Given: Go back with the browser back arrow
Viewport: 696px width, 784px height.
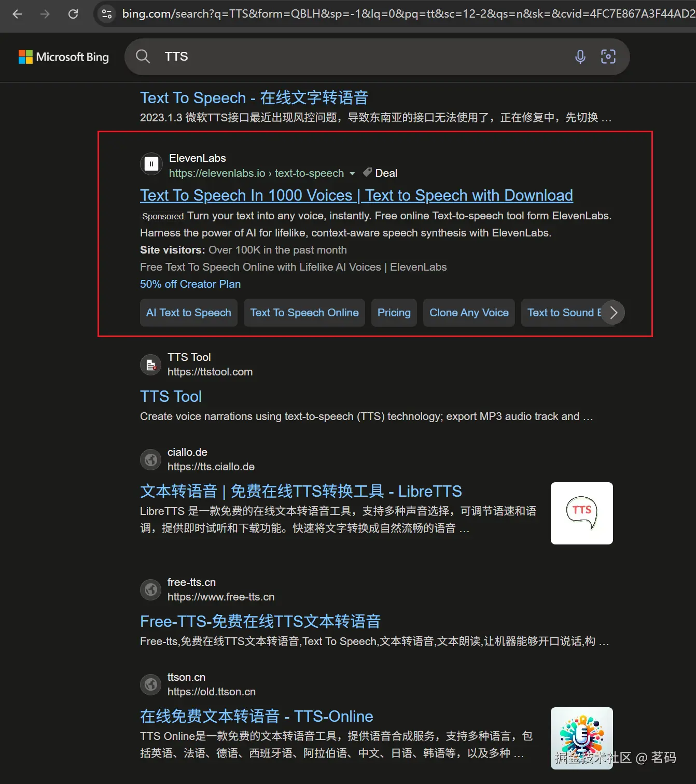Looking at the screenshot, I should 17,14.
